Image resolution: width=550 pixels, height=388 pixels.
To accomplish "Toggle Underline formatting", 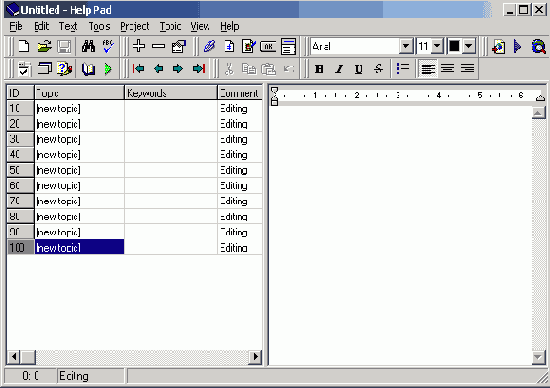I will tap(358, 69).
